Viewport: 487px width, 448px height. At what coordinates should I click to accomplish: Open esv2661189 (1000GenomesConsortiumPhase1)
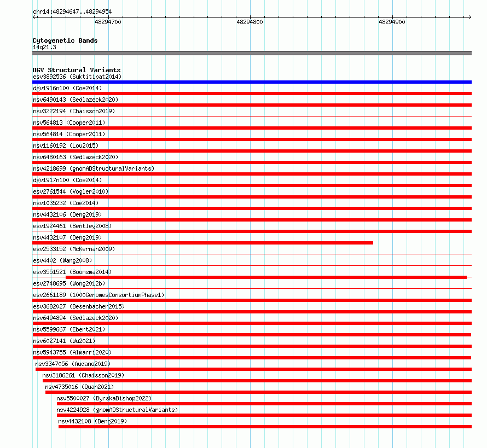click(98, 295)
